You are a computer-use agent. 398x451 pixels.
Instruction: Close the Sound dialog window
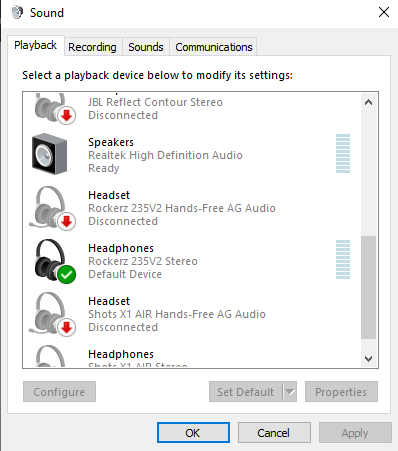(384, 12)
